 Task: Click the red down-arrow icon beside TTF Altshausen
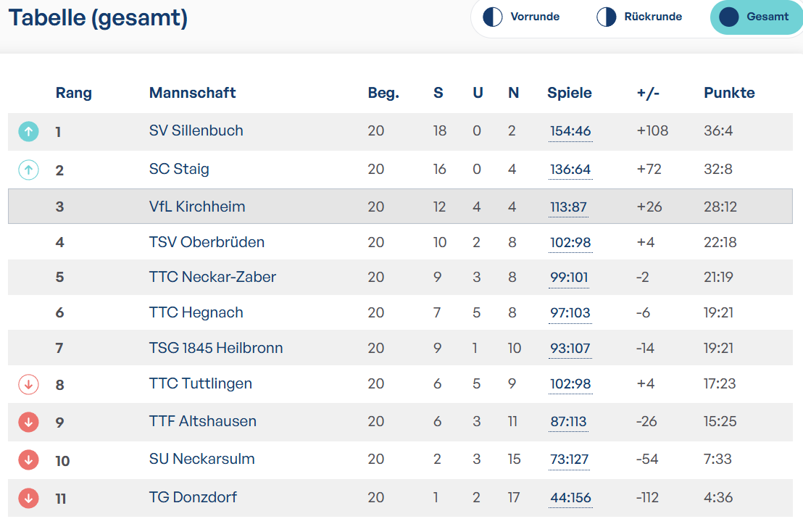[29, 422]
